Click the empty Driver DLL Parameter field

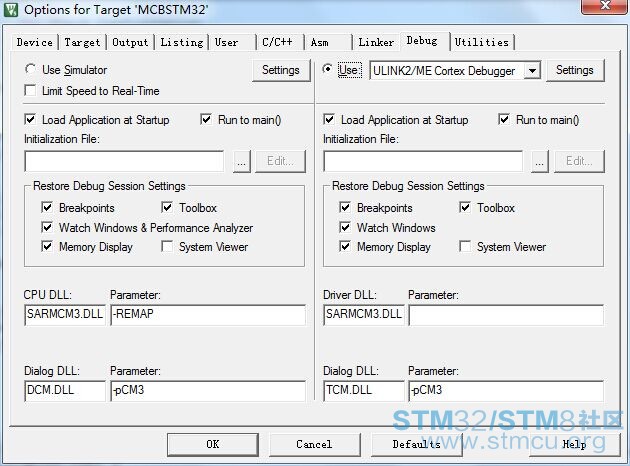(506, 315)
